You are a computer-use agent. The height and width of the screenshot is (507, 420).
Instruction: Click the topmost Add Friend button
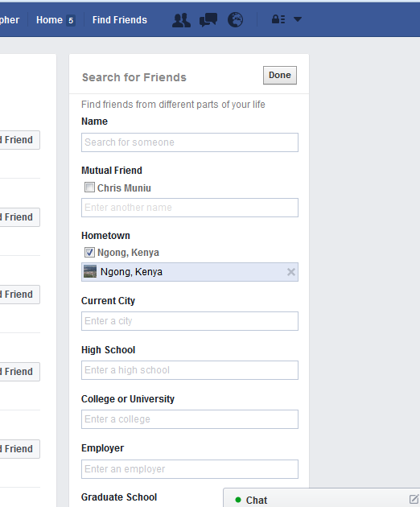[19, 140]
